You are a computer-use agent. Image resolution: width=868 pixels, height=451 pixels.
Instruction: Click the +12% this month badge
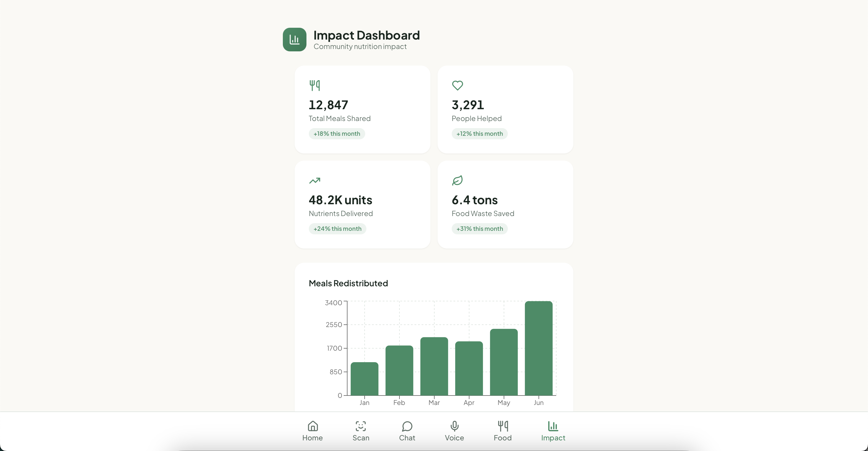pyautogui.click(x=479, y=134)
